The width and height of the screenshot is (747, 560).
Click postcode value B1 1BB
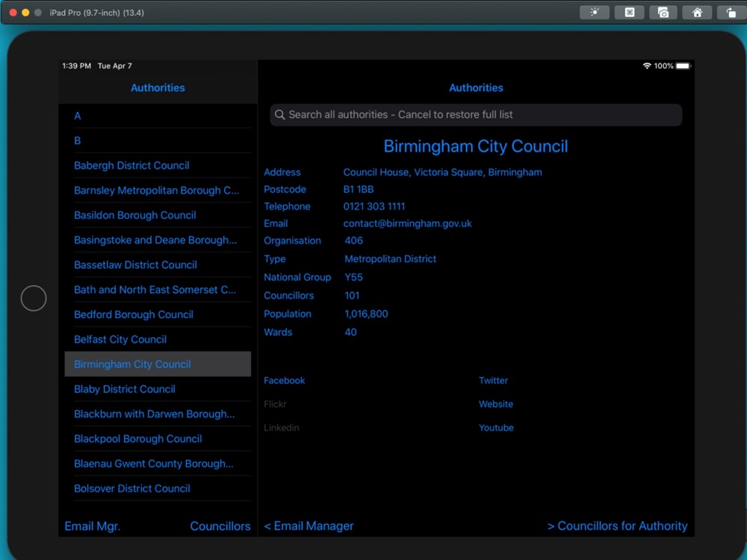359,189
